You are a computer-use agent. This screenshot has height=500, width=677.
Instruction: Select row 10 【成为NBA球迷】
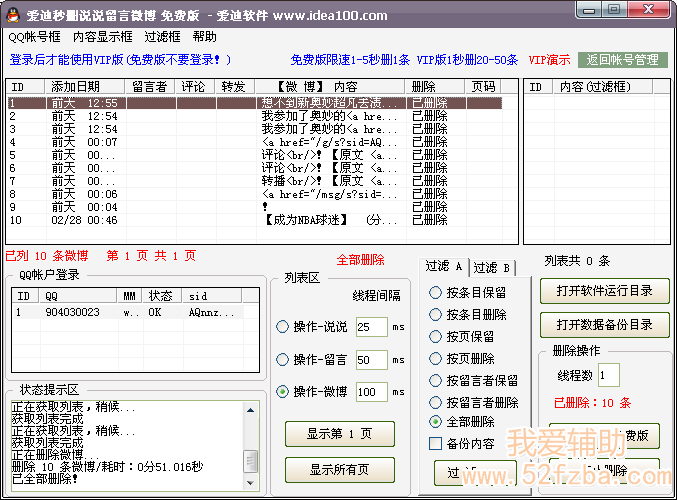coord(255,220)
